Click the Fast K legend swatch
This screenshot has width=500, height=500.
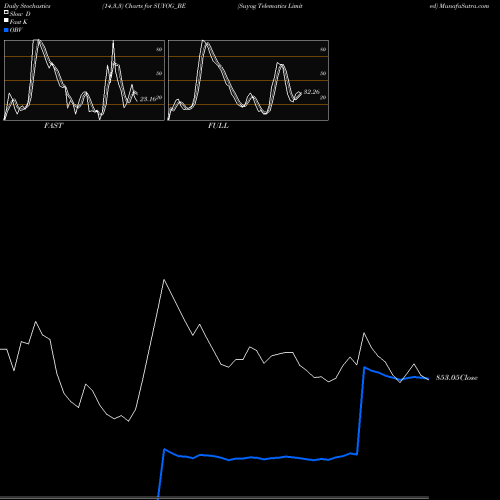6,20
